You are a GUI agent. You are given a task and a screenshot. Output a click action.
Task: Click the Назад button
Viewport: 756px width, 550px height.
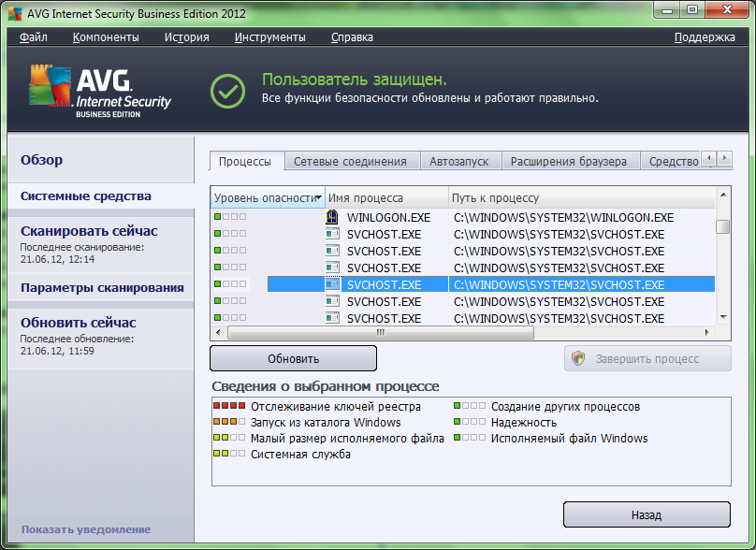click(x=647, y=514)
